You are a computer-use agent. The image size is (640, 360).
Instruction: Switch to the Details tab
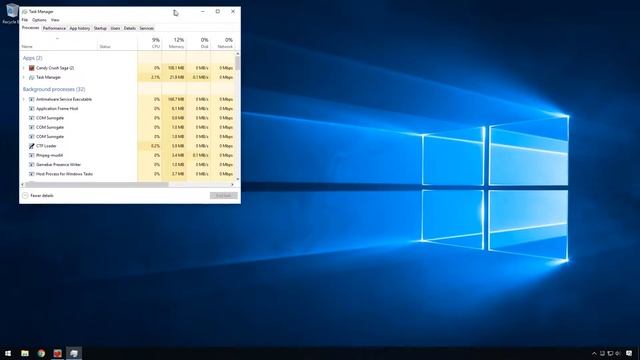(x=130, y=28)
